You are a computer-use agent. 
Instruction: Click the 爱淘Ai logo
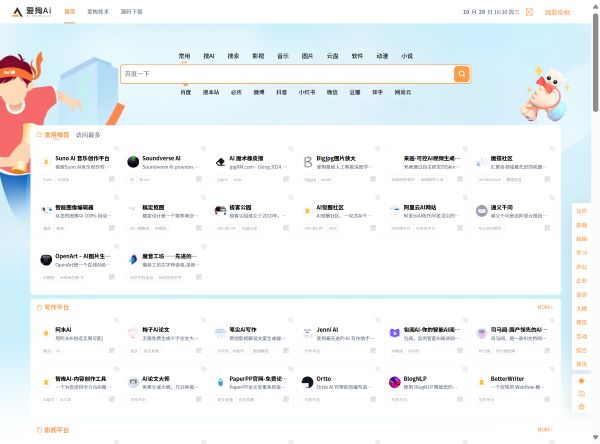(30, 12)
